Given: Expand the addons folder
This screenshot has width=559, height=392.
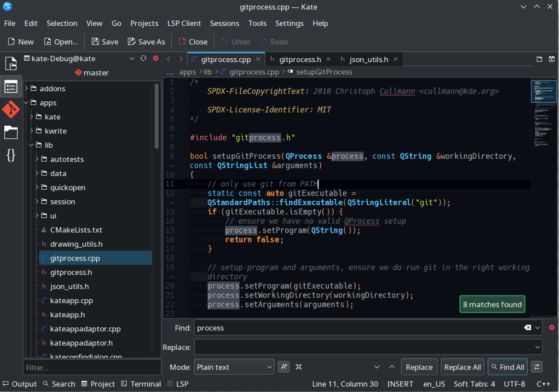Looking at the screenshot, I should pos(27,88).
